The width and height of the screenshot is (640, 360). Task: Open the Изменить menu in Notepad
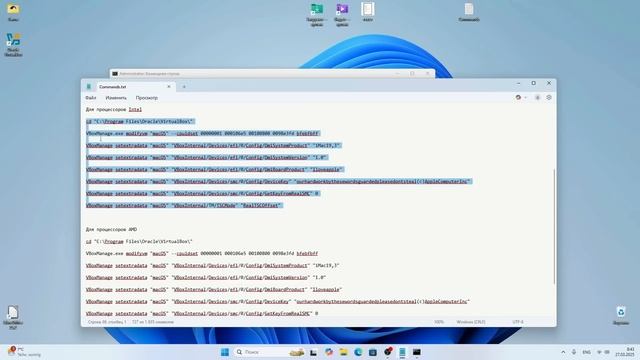click(x=116, y=98)
